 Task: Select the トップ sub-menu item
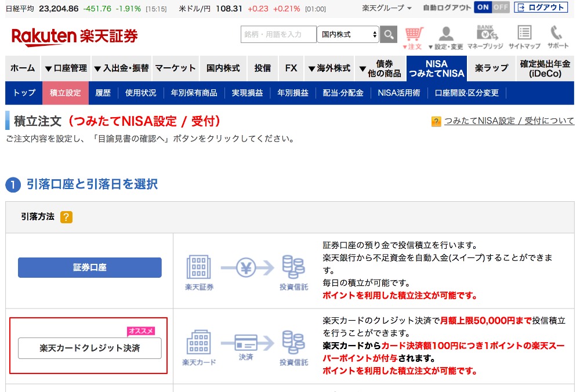(x=24, y=93)
